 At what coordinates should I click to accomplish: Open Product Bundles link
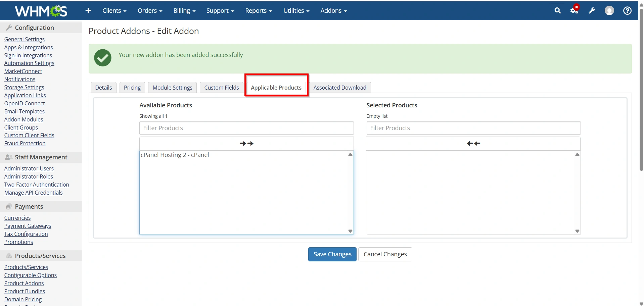pyautogui.click(x=25, y=291)
